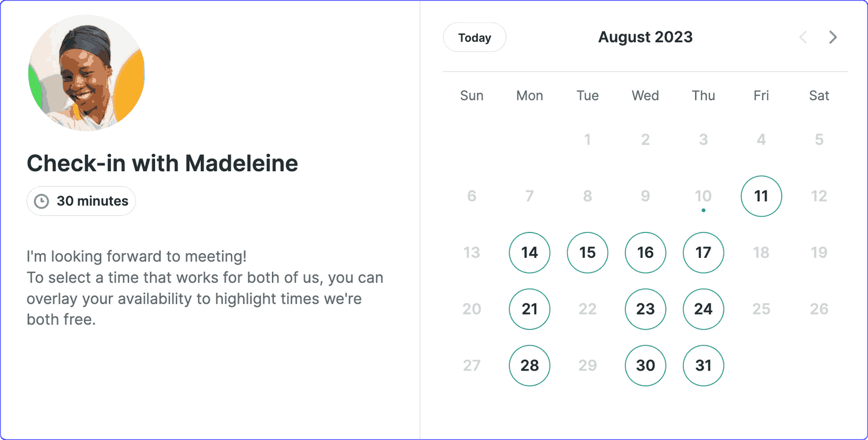Select August 21 date circle
The height and width of the screenshot is (440, 868).
[529, 309]
